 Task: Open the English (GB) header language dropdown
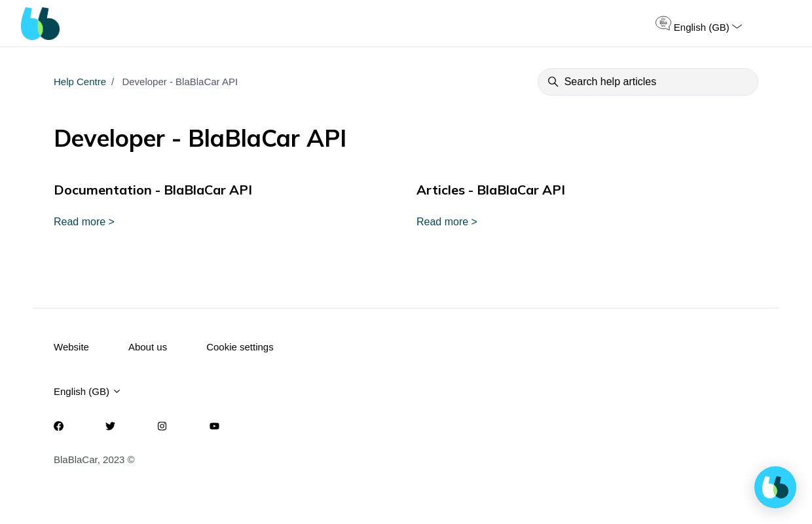coord(708,27)
